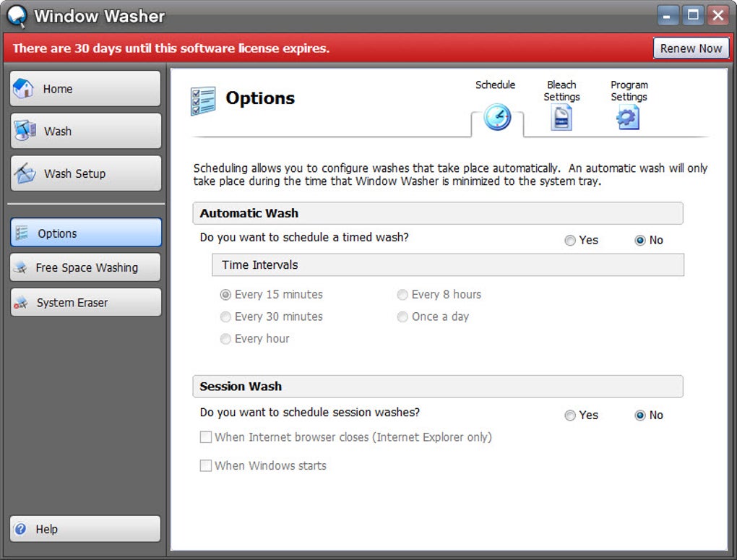Screen dimensions: 737x560
Task: Open Wash Setup label
Action: [74, 173]
